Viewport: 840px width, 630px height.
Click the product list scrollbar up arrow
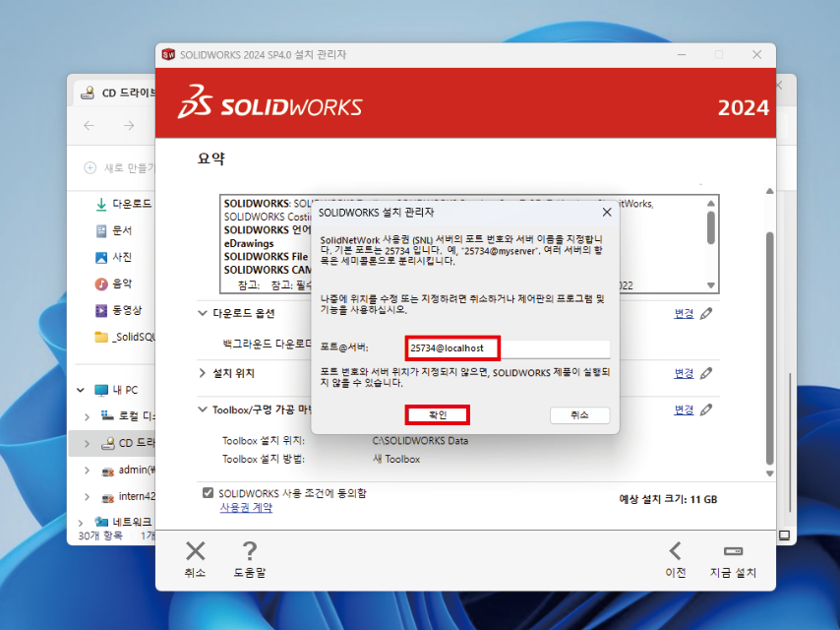711,204
